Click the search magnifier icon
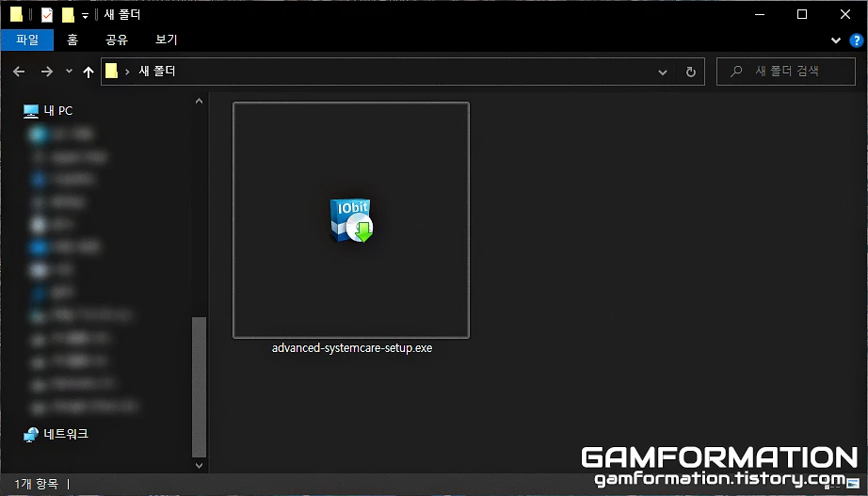This screenshot has width=868, height=496. (736, 72)
